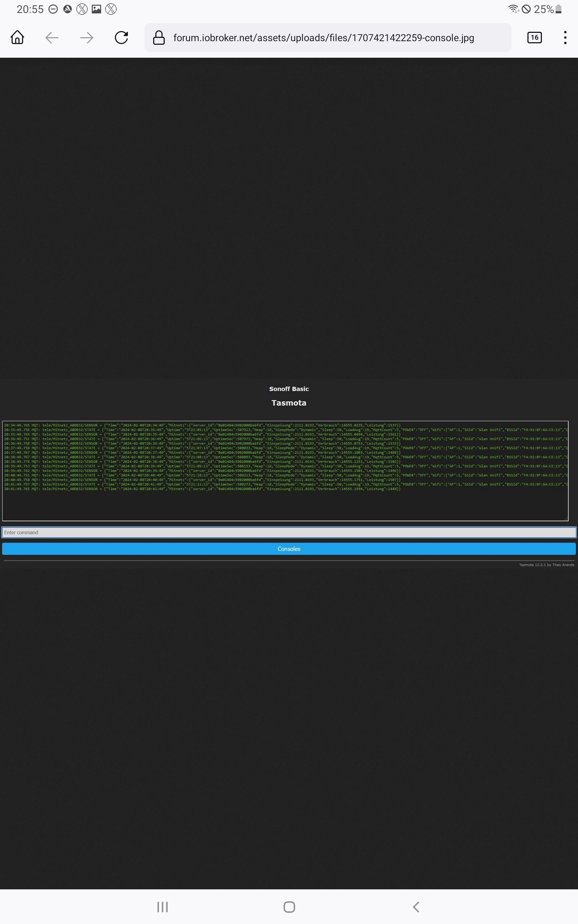Click the console textarea resize handle corner

point(566,518)
